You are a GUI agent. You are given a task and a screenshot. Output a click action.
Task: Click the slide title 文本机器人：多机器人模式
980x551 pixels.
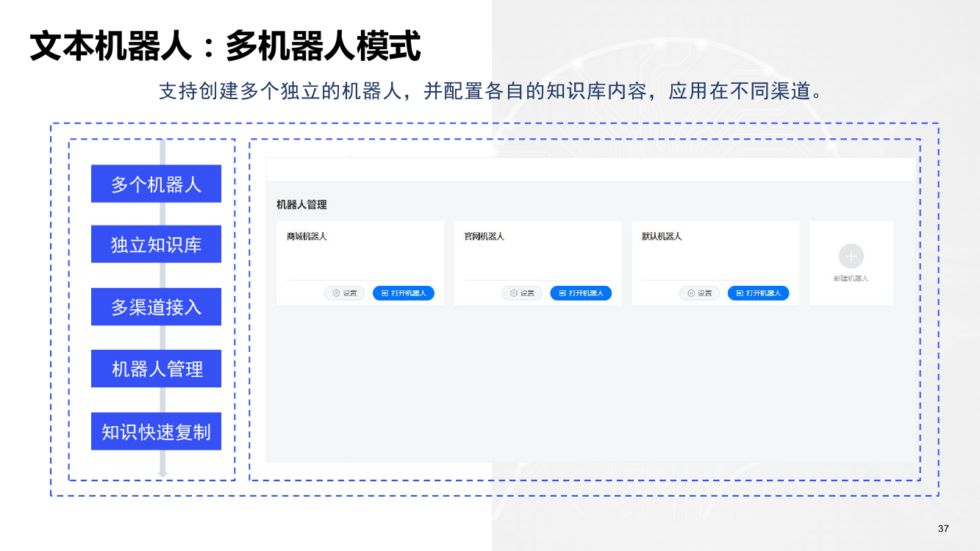225,46
